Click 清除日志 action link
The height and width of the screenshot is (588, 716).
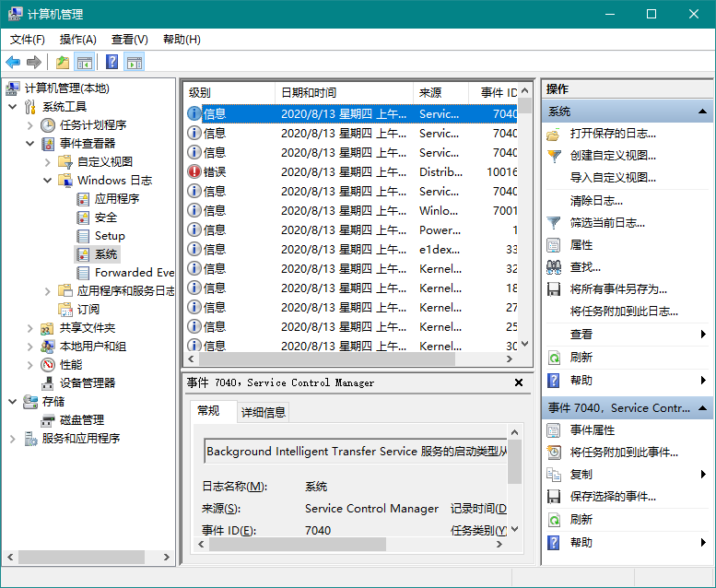596,200
